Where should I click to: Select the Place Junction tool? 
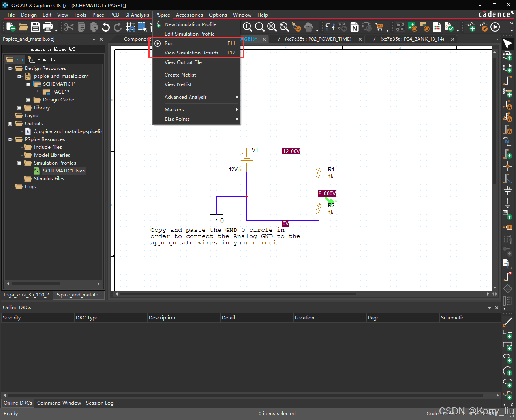click(x=508, y=167)
